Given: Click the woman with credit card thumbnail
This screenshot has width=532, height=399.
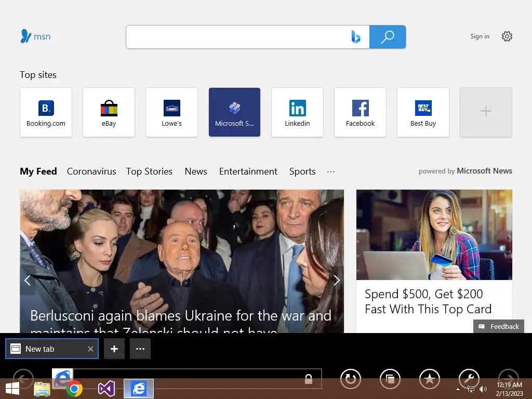Looking at the screenshot, I should (434, 235).
